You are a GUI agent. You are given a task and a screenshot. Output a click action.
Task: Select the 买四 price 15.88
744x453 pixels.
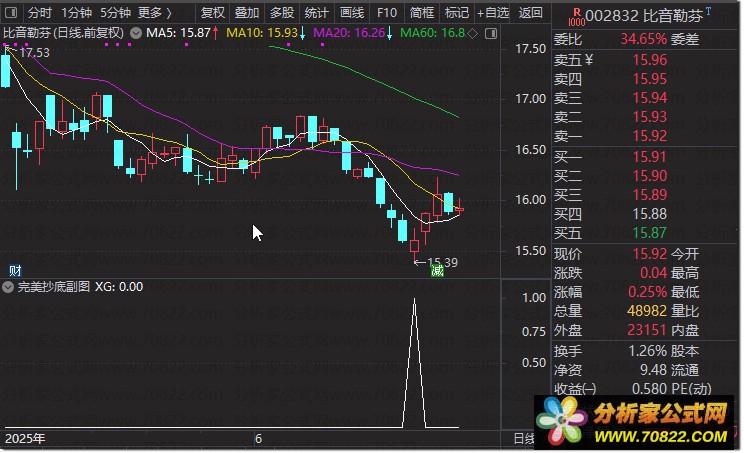pos(650,214)
